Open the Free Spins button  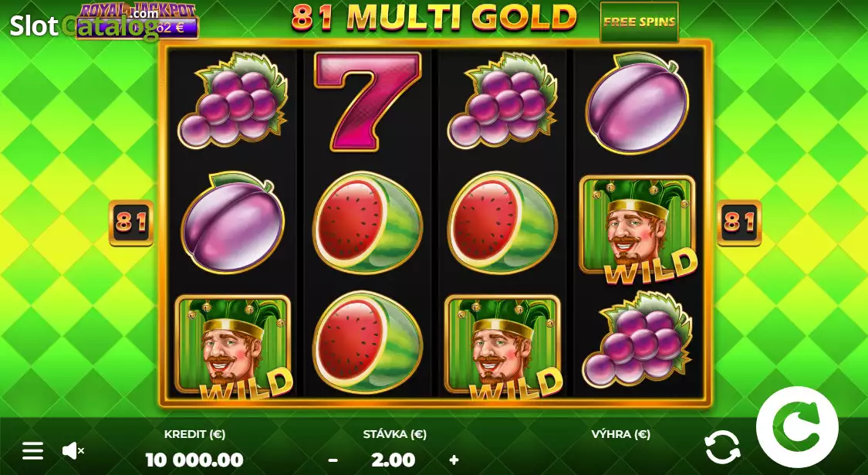click(640, 22)
